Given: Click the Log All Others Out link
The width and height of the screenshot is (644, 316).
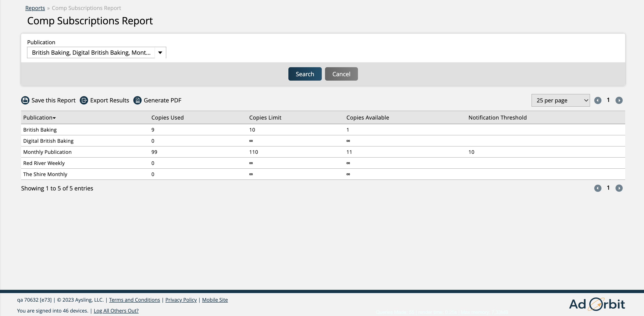Looking at the screenshot, I should point(116,310).
